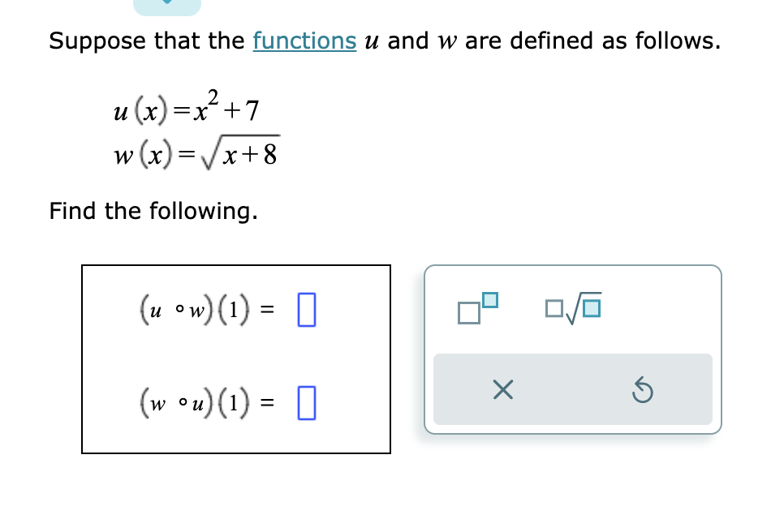Click the empty blue answer field beside (u∘w)(1)
784x532 pixels.
coord(307,311)
